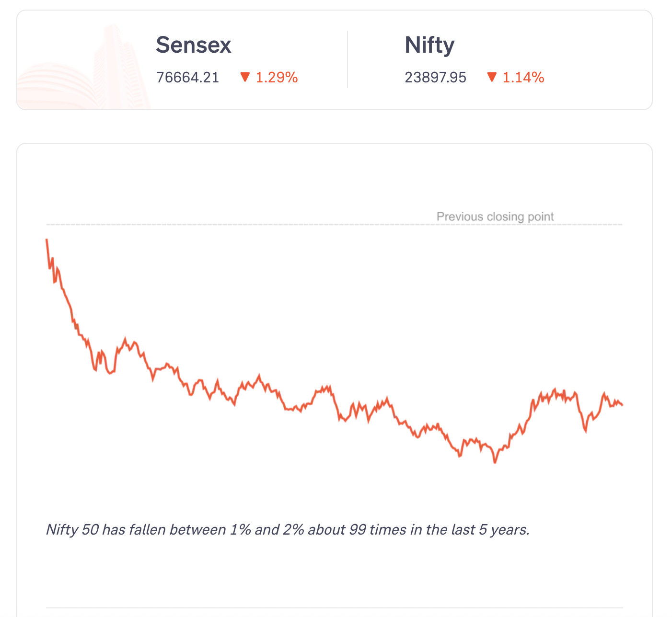Click the red down triangle beside 1.14%
The height and width of the screenshot is (617, 672).
pyautogui.click(x=491, y=77)
